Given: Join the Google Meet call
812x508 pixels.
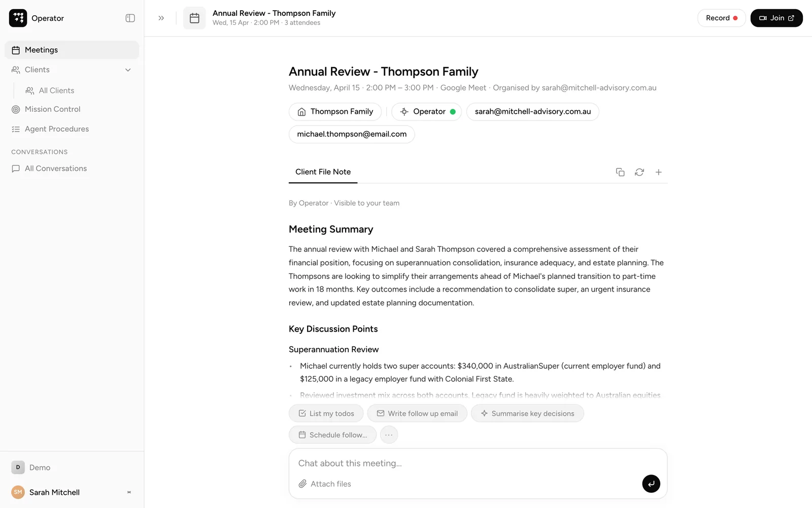Looking at the screenshot, I should point(776,18).
